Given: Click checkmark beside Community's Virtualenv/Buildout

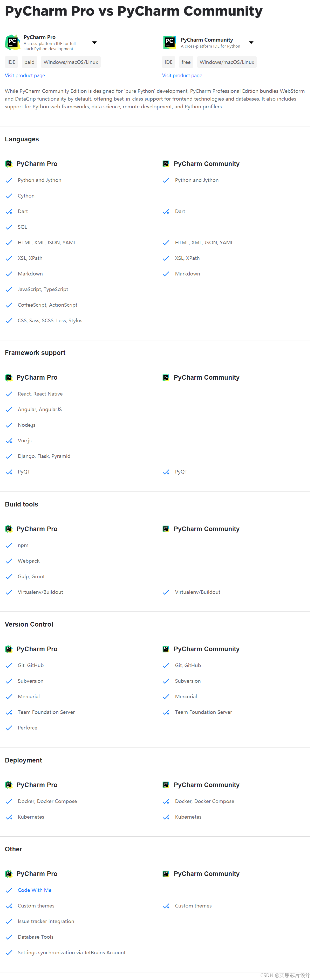Looking at the screenshot, I should click(x=166, y=592).
